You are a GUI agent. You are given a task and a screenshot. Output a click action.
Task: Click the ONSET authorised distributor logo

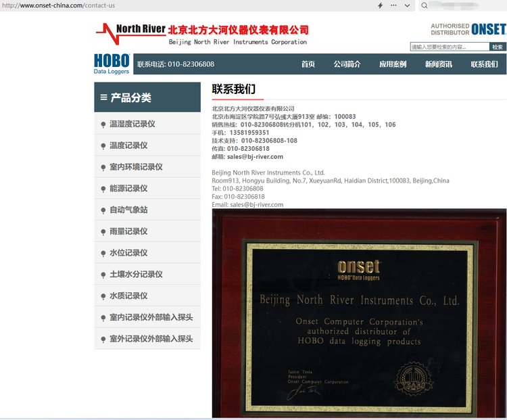click(x=468, y=29)
